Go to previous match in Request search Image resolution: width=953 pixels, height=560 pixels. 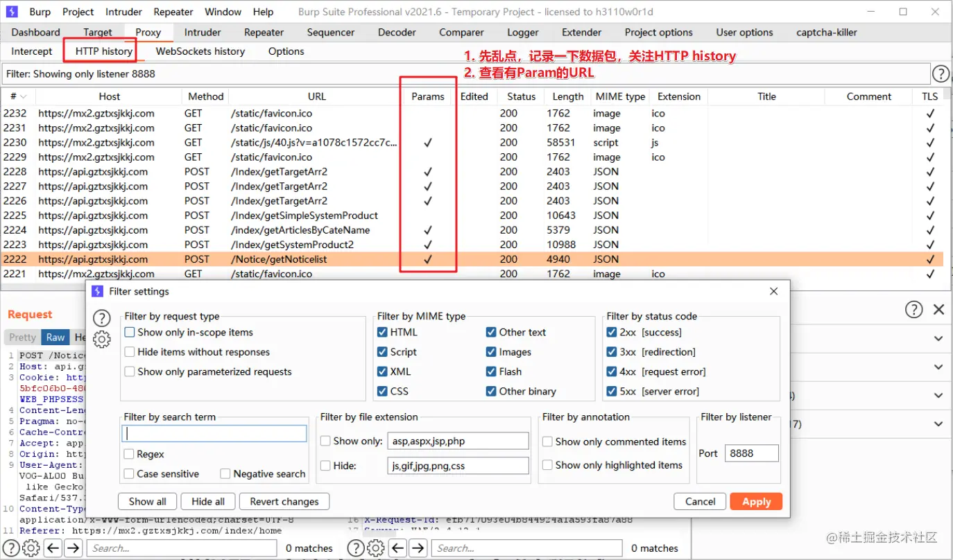point(53,548)
